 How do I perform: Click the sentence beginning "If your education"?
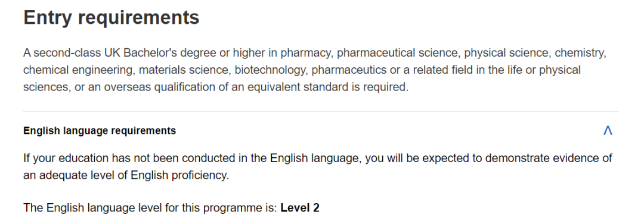(x=317, y=167)
